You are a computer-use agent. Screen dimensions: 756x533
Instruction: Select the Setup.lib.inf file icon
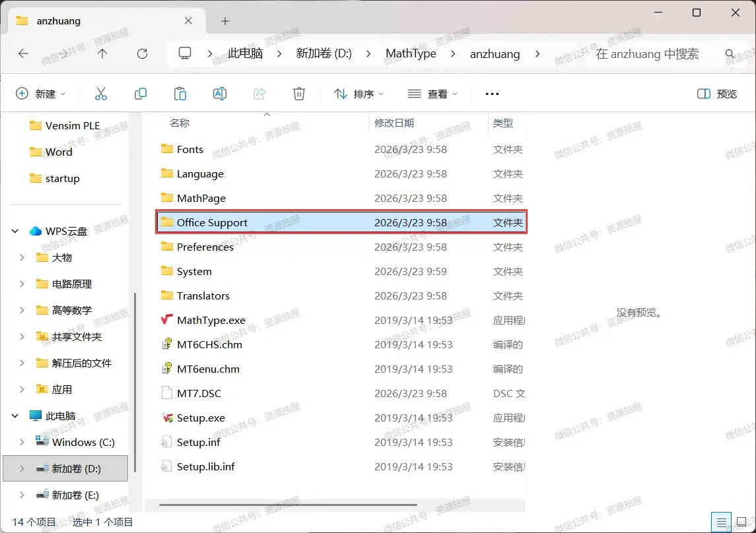coord(167,466)
